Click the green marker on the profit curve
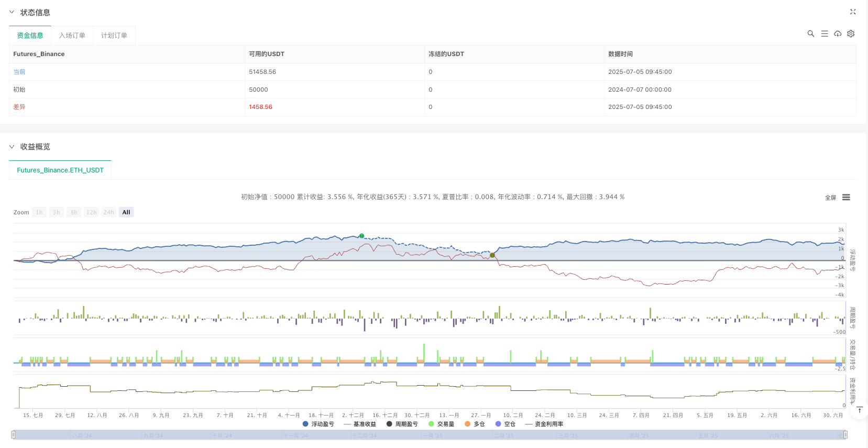The height and width of the screenshot is (448, 868). [361, 236]
